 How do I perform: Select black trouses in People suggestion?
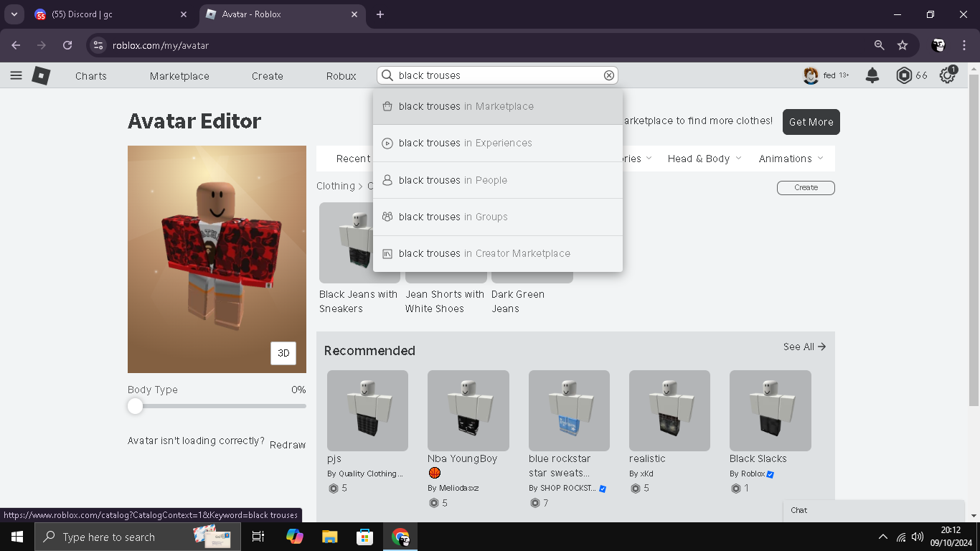click(x=498, y=180)
